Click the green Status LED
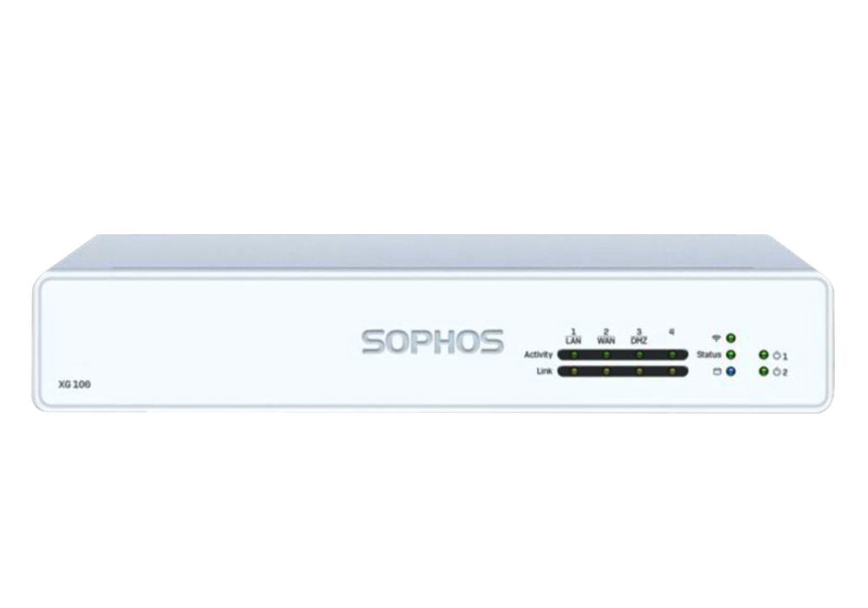868x608 pixels. click(x=731, y=355)
